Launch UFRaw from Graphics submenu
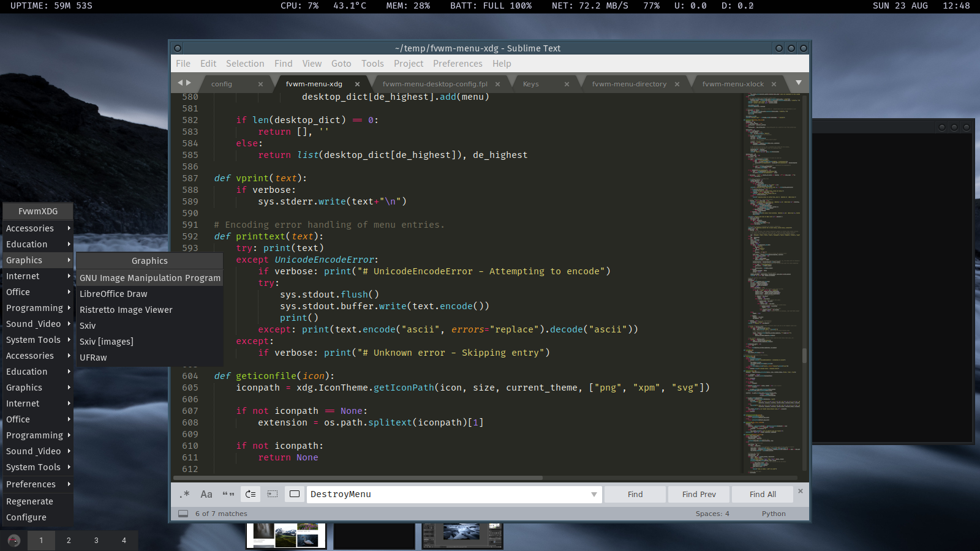The height and width of the screenshot is (551, 980). point(149,358)
